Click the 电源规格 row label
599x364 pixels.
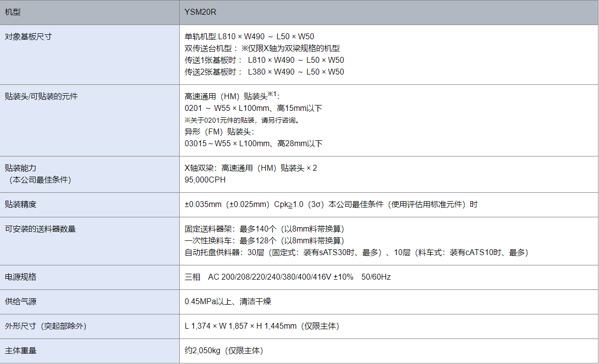coord(21,277)
